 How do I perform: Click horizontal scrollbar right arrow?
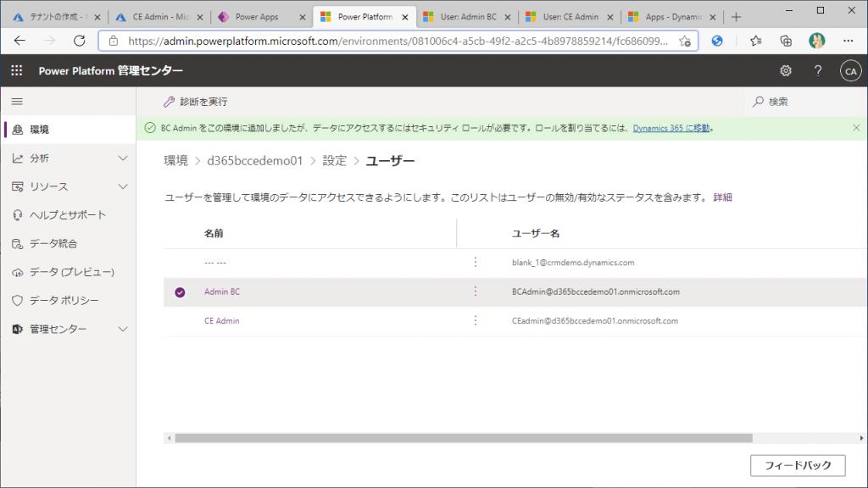[861, 438]
